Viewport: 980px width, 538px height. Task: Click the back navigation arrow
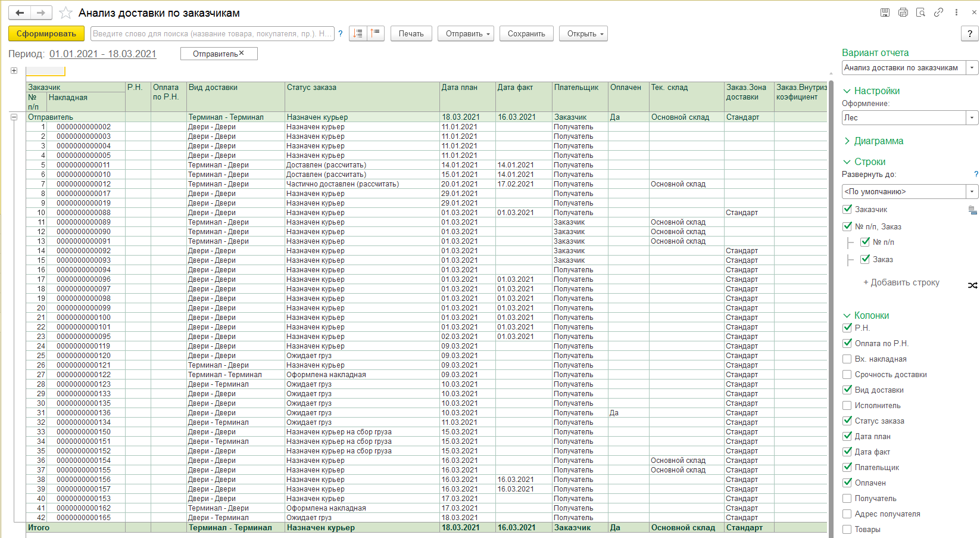20,13
